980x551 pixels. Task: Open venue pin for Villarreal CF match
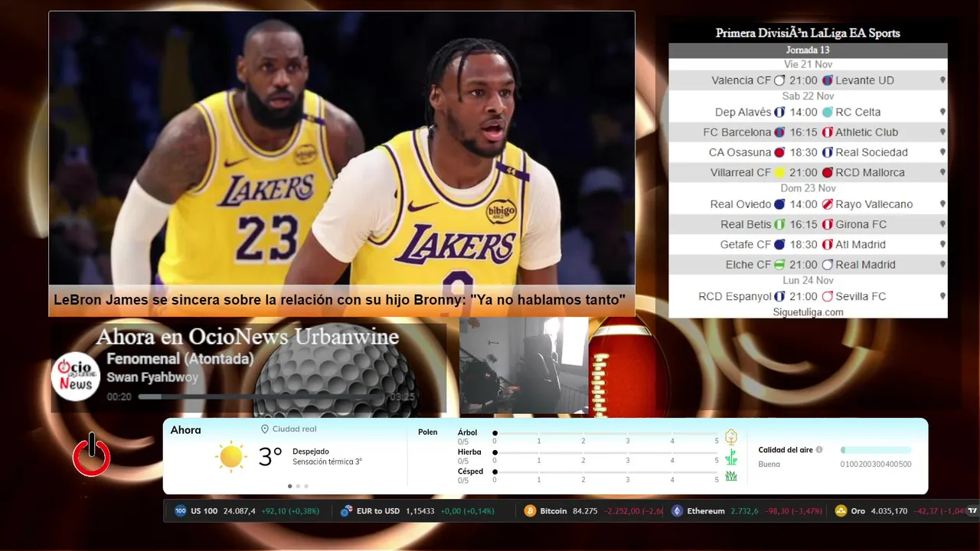(942, 173)
